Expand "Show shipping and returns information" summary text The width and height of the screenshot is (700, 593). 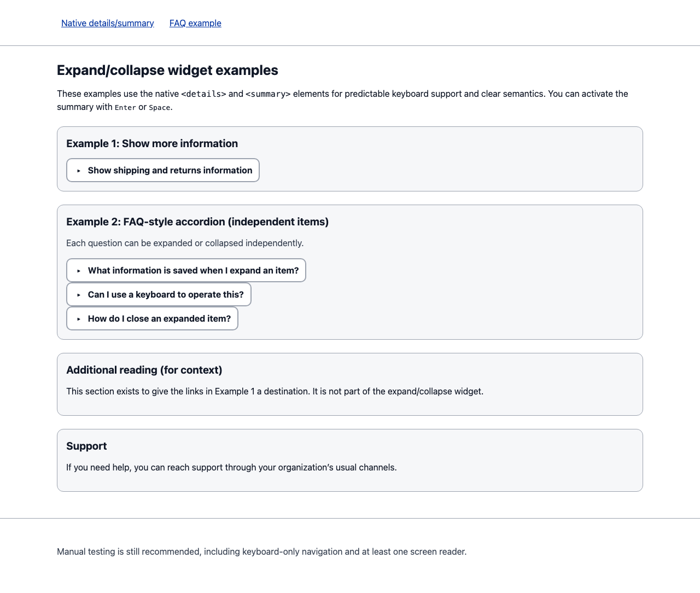pyautogui.click(x=170, y=171)
